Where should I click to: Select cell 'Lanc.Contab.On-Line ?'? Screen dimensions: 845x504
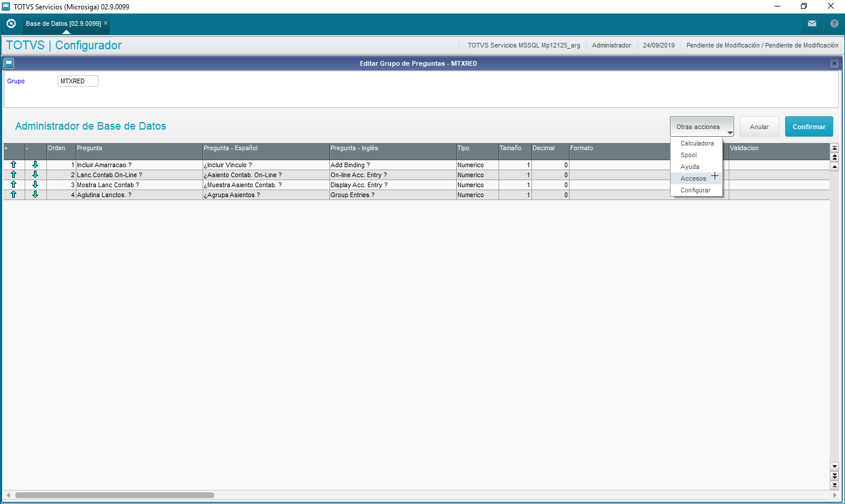tap(139, 175)
